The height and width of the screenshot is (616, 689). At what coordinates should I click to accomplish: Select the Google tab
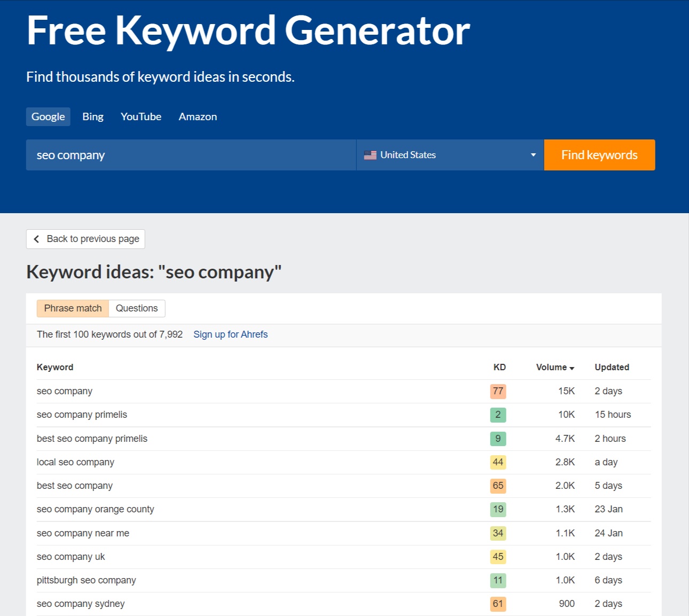tap(48, 116)
